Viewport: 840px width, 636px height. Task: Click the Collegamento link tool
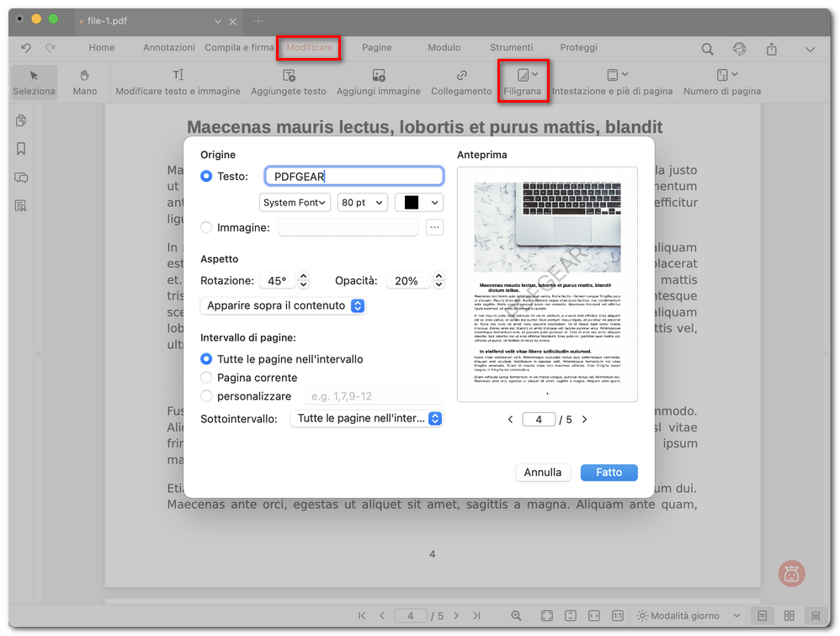click(x=461, y=76)
